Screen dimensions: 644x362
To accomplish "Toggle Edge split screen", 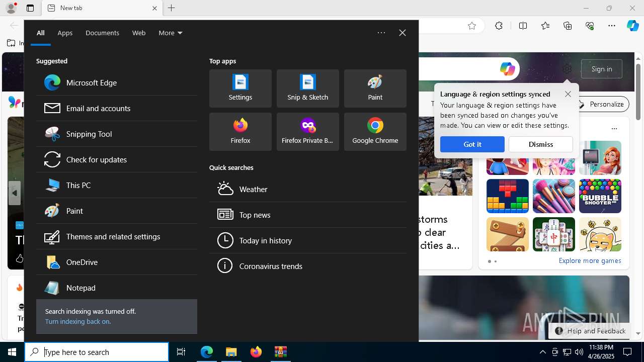I will click(x=523, y=26).
